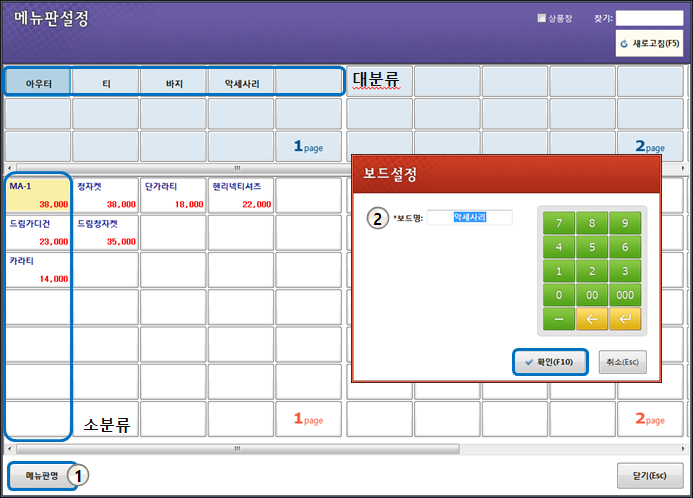Cancel with 취소(Esc) button

[x=622, y=362]
